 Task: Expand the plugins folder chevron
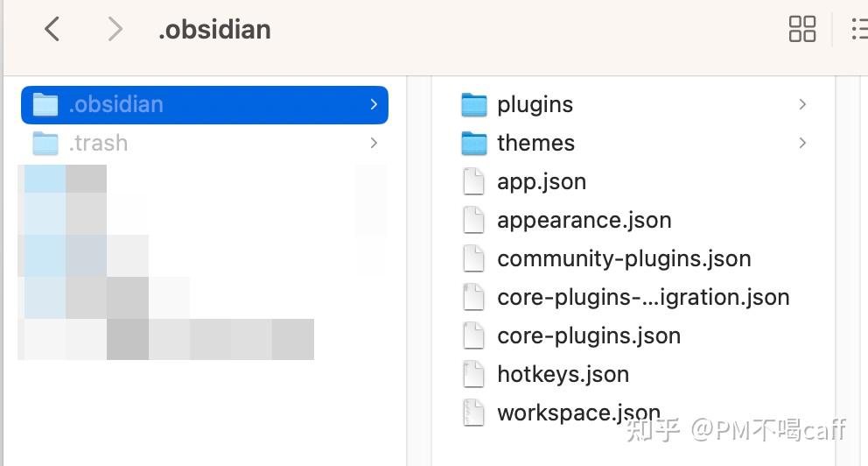(x=802, y=104)
